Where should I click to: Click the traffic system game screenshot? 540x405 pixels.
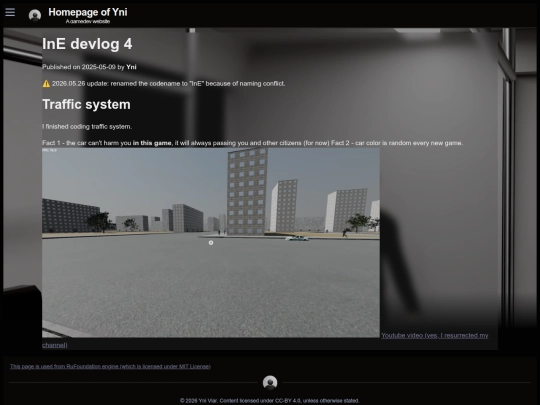point(211,242)
